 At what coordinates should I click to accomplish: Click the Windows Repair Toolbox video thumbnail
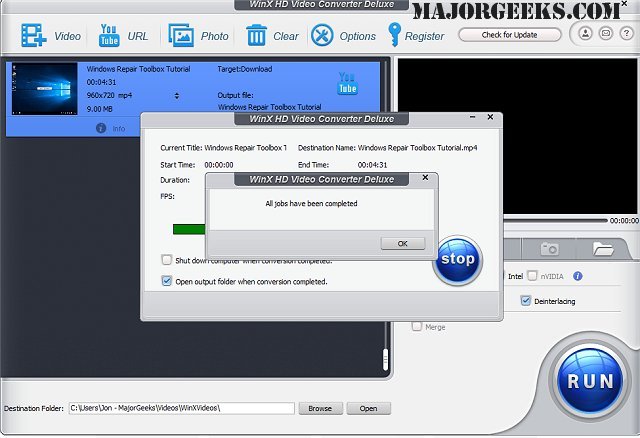click(44, 89)
